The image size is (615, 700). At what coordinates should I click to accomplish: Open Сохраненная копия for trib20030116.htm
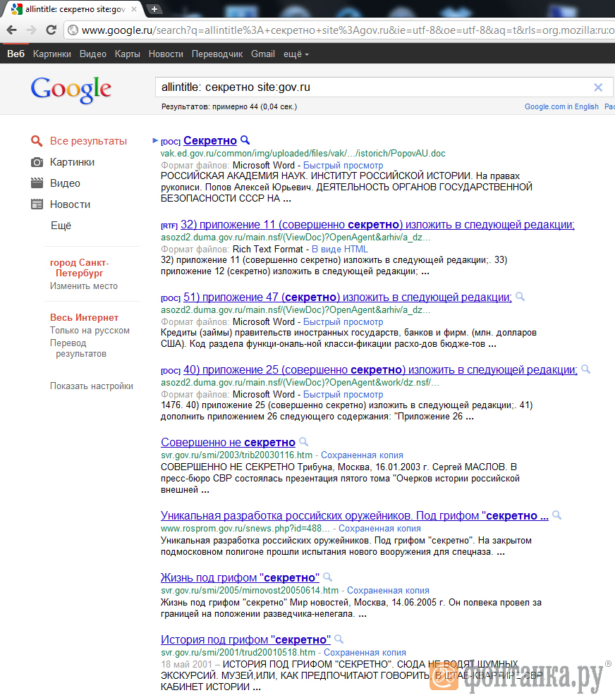click(x=362, y=455)
